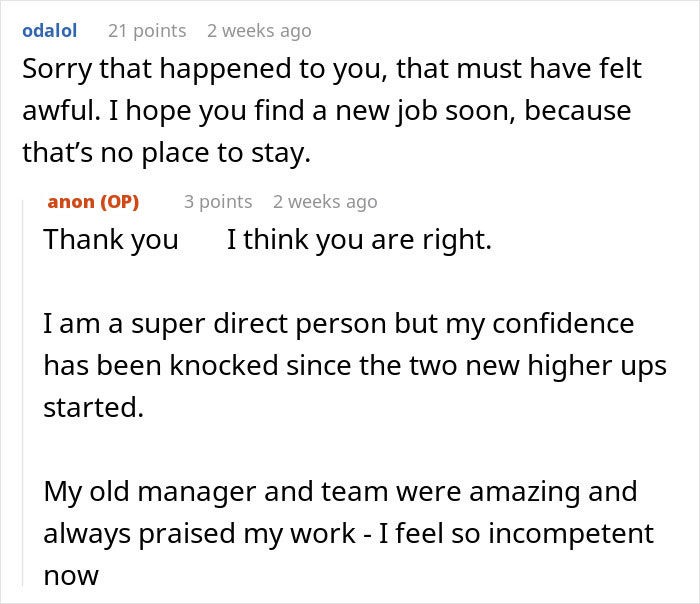This screenshot has width=700, height=604.
Task: Click the line 'My old manager and team'
Action: click(x=340, y=493)
